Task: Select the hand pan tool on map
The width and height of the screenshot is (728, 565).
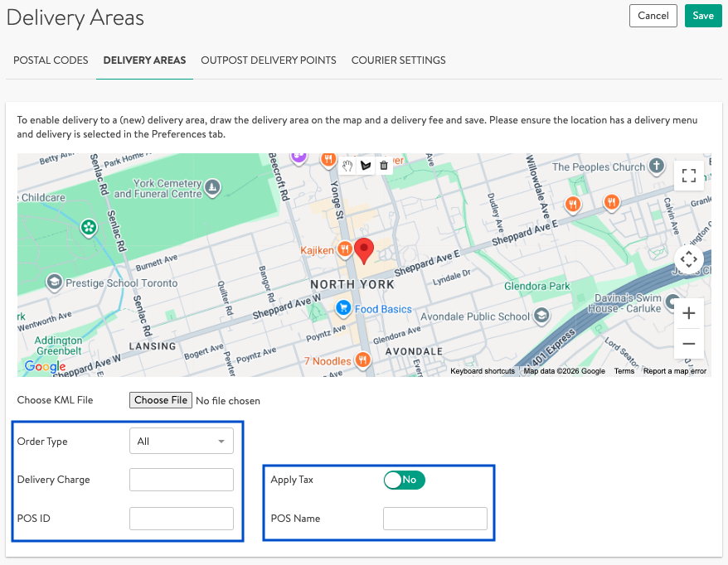Action: pyautogui.click(x=348, y=166)
